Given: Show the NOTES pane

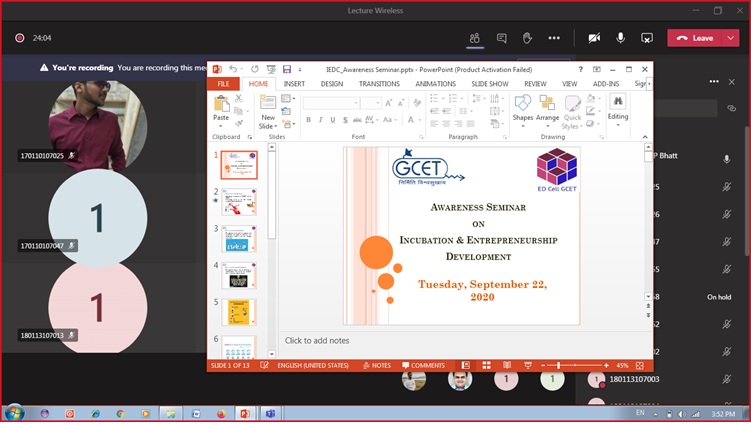Looking at the screenshot, I should (x=377, y=366).
